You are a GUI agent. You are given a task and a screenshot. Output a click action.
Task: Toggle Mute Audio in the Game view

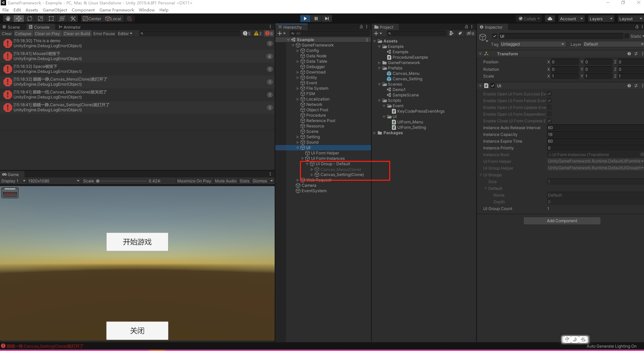226,181
